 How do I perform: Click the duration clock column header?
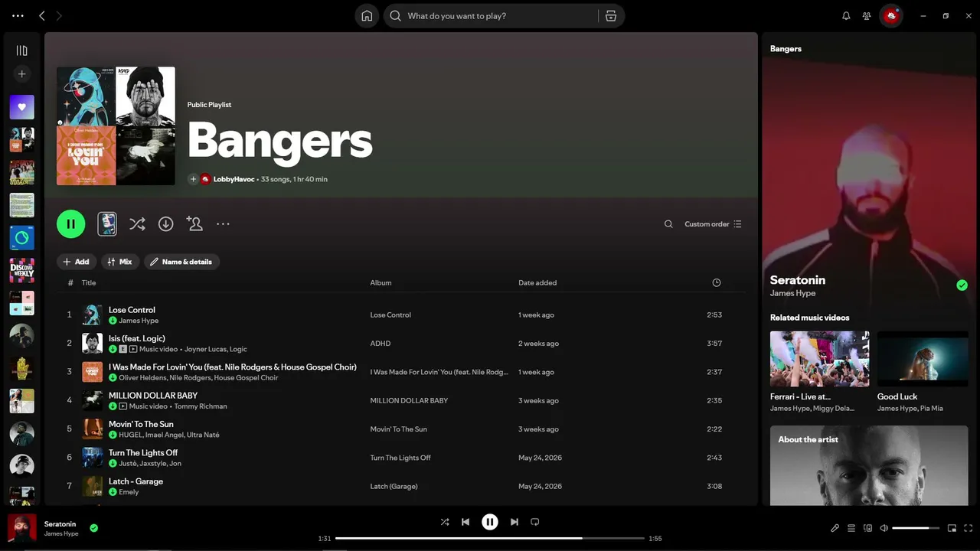[x=717, y=283]
